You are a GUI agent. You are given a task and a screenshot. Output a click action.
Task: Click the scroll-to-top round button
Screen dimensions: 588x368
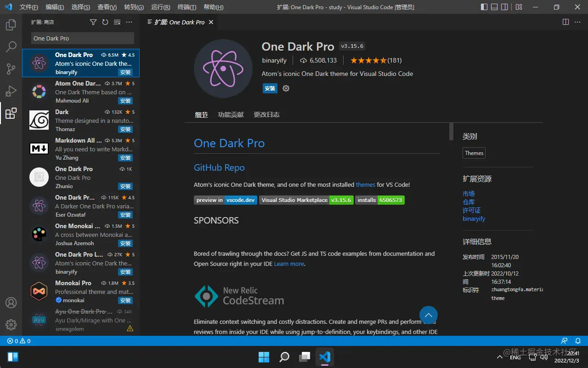click(429, 315)
